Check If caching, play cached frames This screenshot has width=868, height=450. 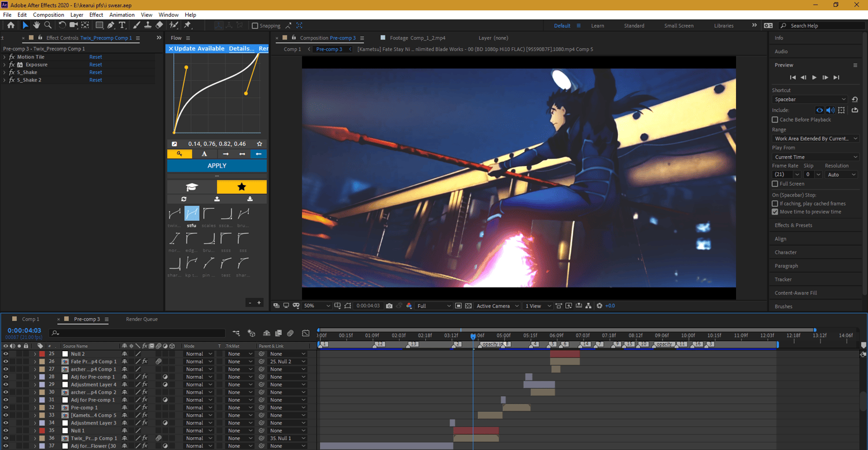775,204
